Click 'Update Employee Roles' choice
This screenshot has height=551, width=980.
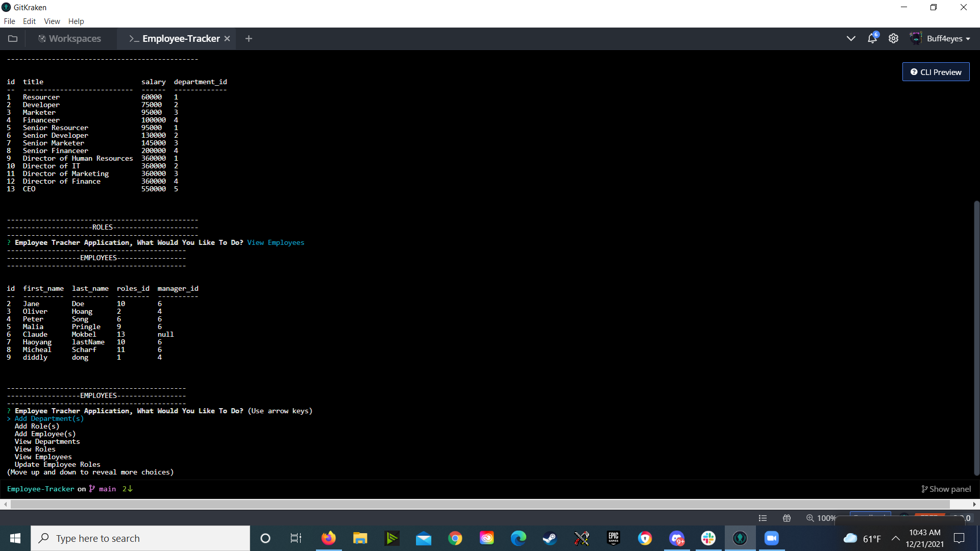57,464
